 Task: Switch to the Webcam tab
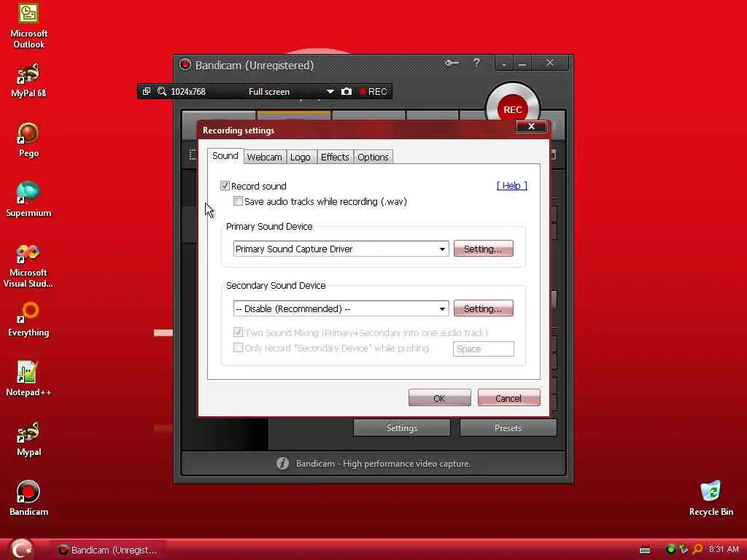(x=264, y=157)
